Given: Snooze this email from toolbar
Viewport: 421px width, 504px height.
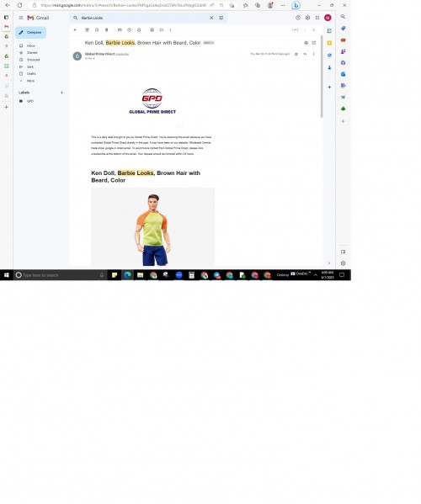Looking at the screenshot, I should point(130,30).
